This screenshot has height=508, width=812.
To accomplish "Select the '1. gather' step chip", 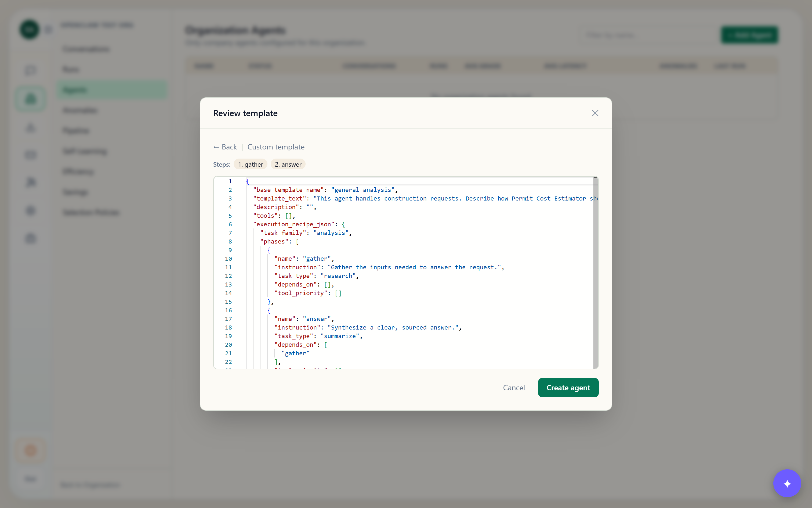I will [x=250, y=164].
